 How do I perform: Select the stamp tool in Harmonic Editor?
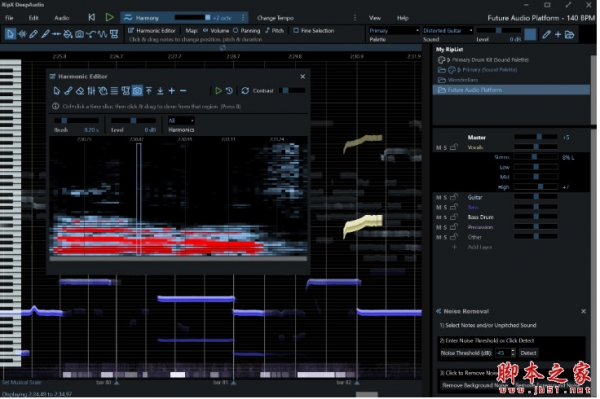126,91
